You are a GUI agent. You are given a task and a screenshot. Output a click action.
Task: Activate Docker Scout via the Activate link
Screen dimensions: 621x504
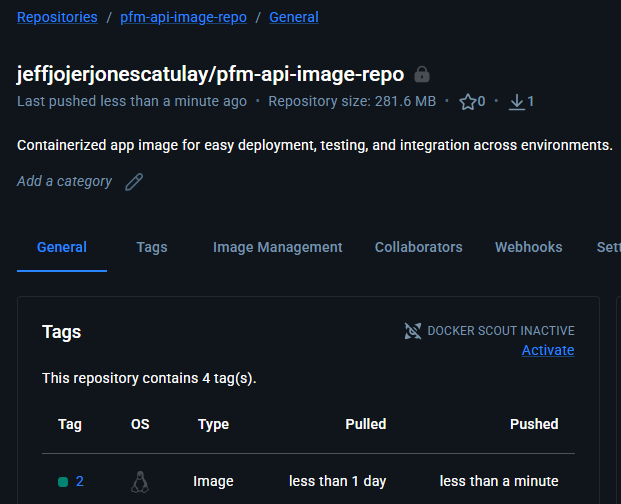click(548, 350)
